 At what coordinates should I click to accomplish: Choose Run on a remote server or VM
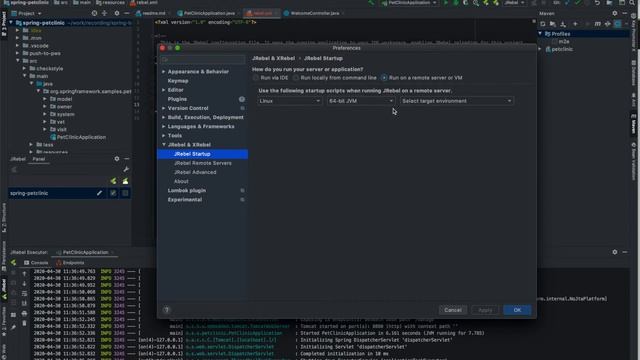pos(384,78)
